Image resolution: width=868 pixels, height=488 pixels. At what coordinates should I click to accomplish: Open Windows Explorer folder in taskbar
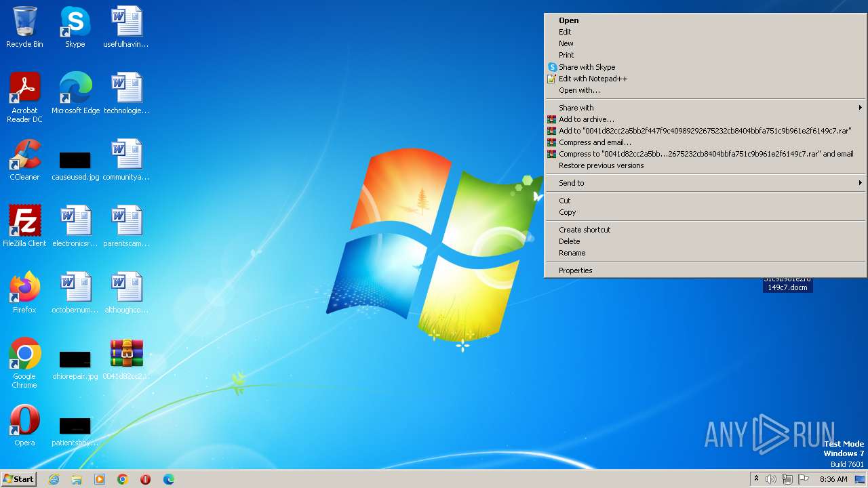[x=77, y=479]
